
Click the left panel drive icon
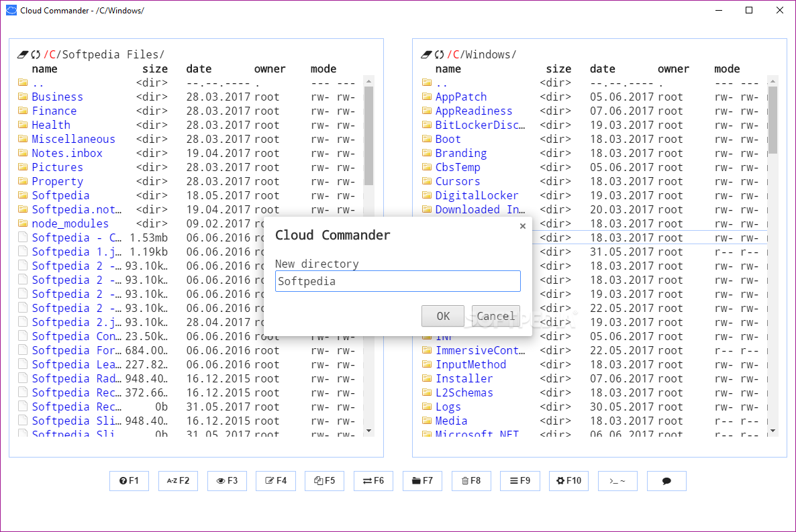pos(23,54)
